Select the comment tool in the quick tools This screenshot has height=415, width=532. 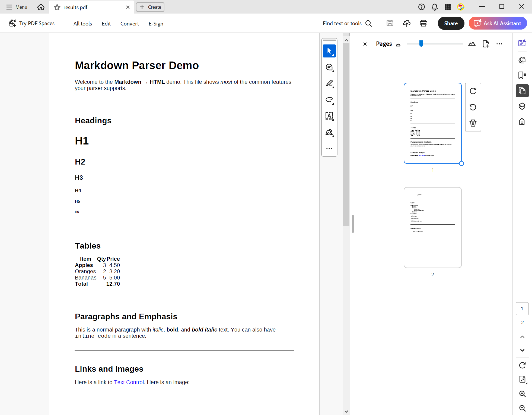point(329,67)
